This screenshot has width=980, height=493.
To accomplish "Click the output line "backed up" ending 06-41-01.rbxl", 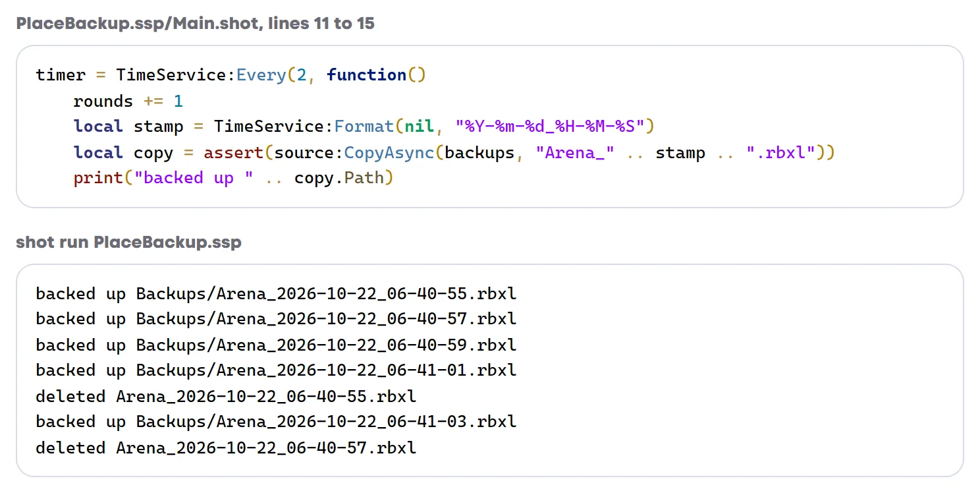I will pyautogui.click(x=276, y=370).
